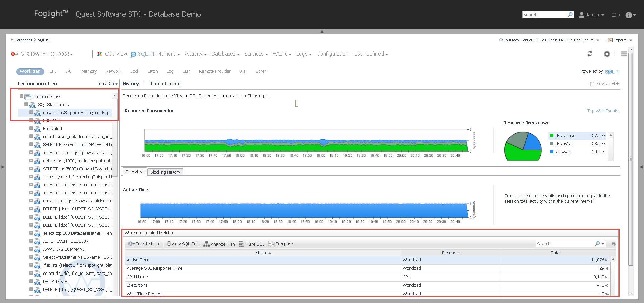Click the SQL Statements node icon

(33, 105)
